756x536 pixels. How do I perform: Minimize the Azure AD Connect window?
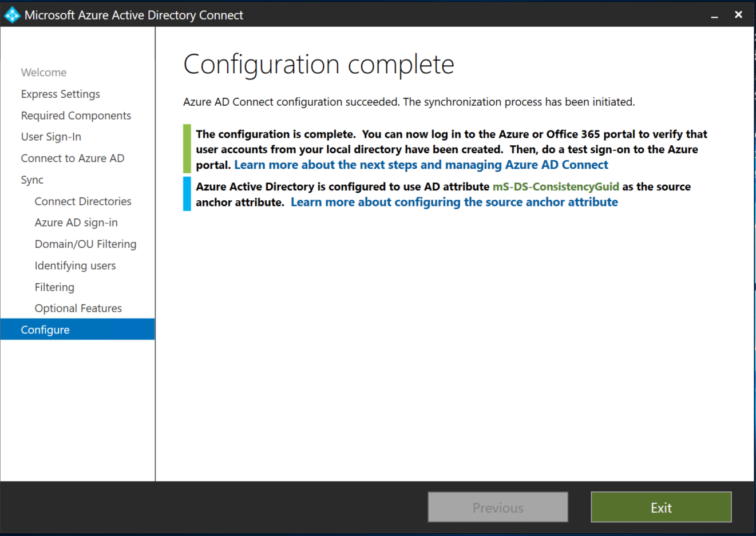[x=714, y=15]
